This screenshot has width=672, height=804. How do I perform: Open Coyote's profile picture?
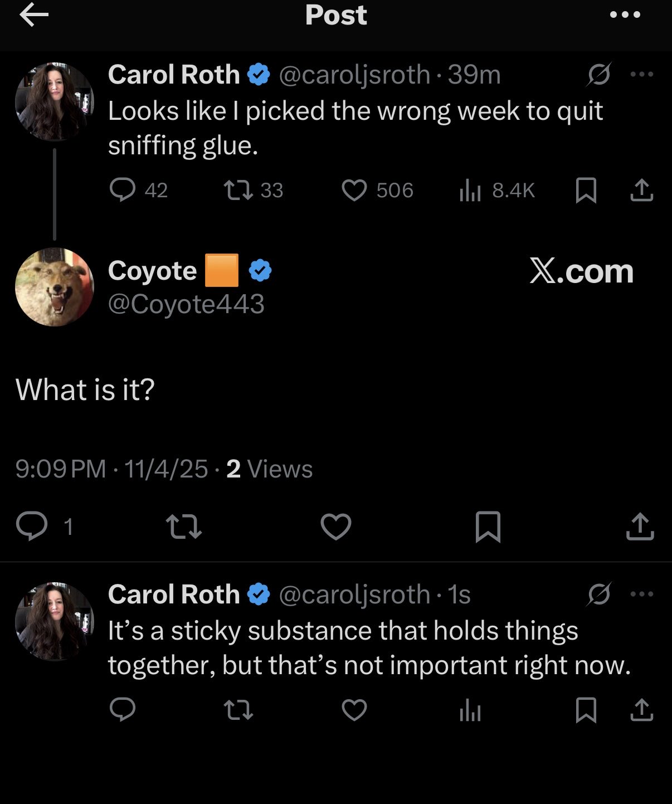coord(55,287)
